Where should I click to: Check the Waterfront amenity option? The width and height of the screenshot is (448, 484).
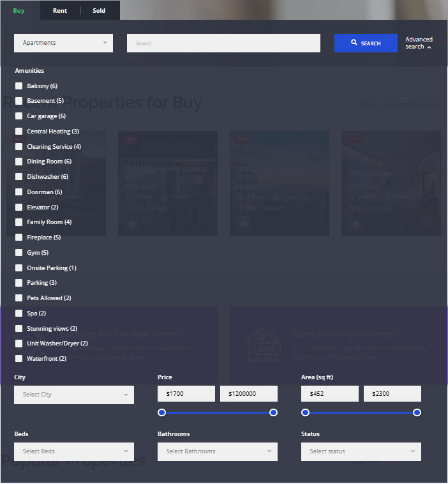click(x=19, y=359)
